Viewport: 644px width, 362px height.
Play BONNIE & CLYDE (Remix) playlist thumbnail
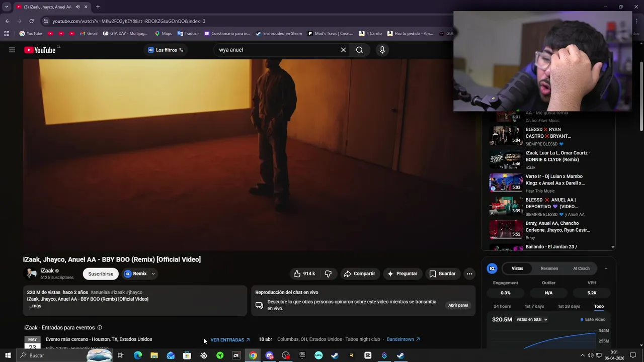click(506, 159)
